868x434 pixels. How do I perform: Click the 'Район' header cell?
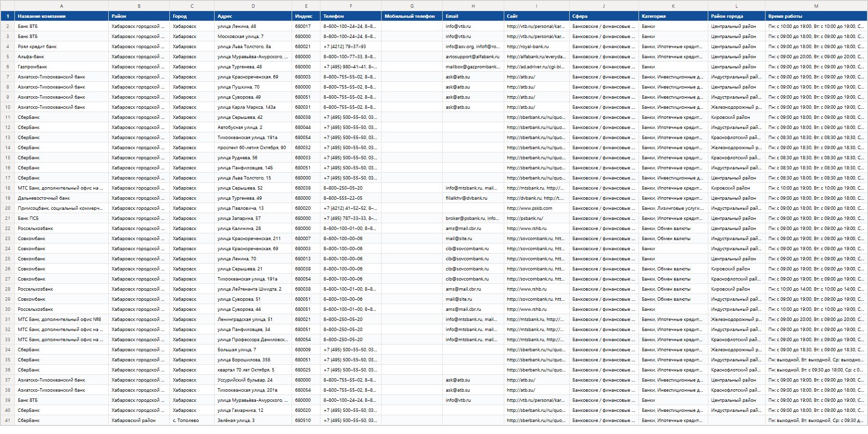(139, 16)
